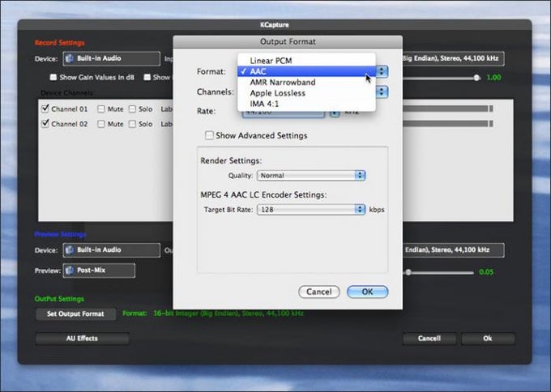Click Set Output Format button
The image size is (551, 392).
point(75,313)
